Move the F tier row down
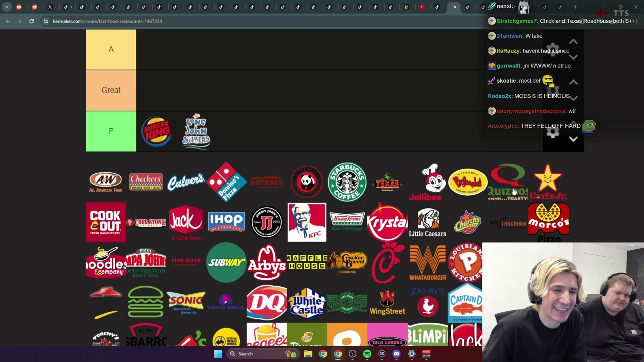Viewport: 644px width, 362px height. (x=573, y=139)
